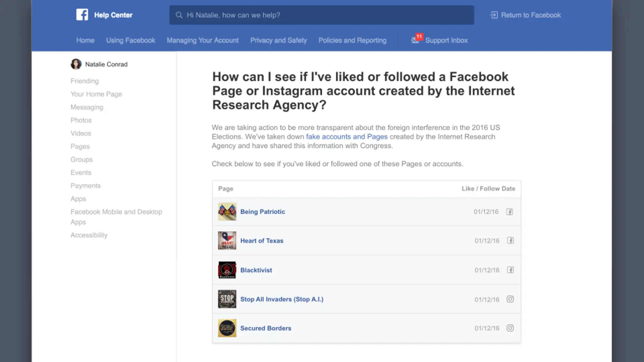Click the Instagram icon in Secured Borders row
Image resolution: width=644 pixels, height=362 pixels.
coord(510,328)
